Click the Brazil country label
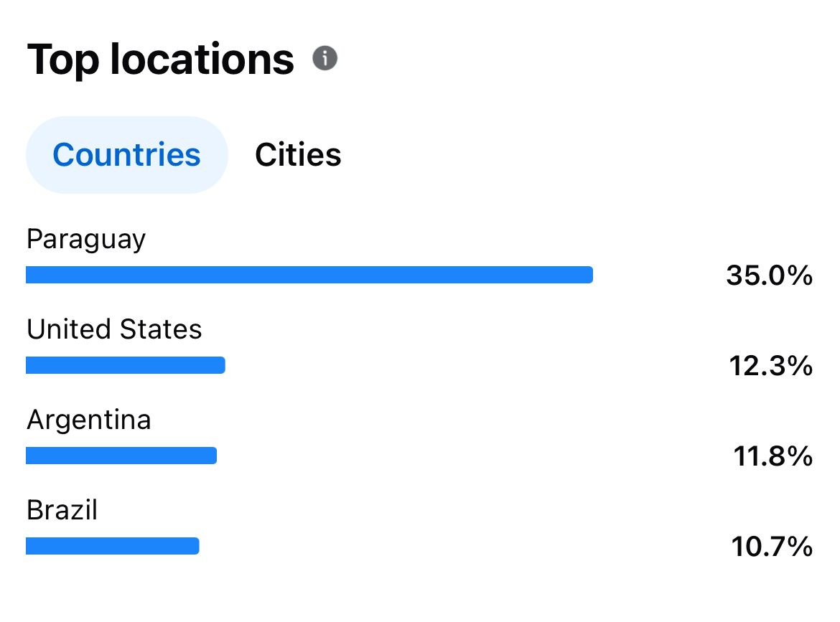Screen dimensions: 840x622 tap(62, 510)
